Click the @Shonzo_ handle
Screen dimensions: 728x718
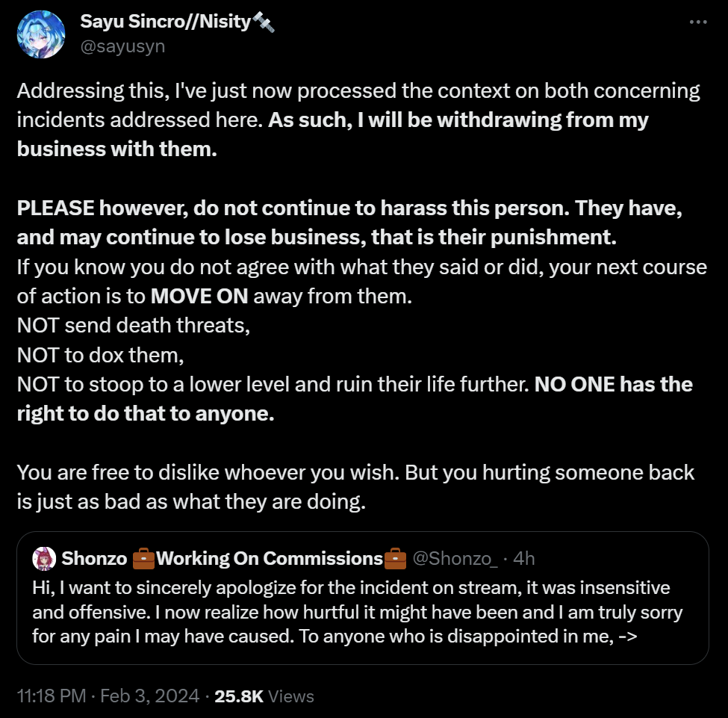(455, 558)
